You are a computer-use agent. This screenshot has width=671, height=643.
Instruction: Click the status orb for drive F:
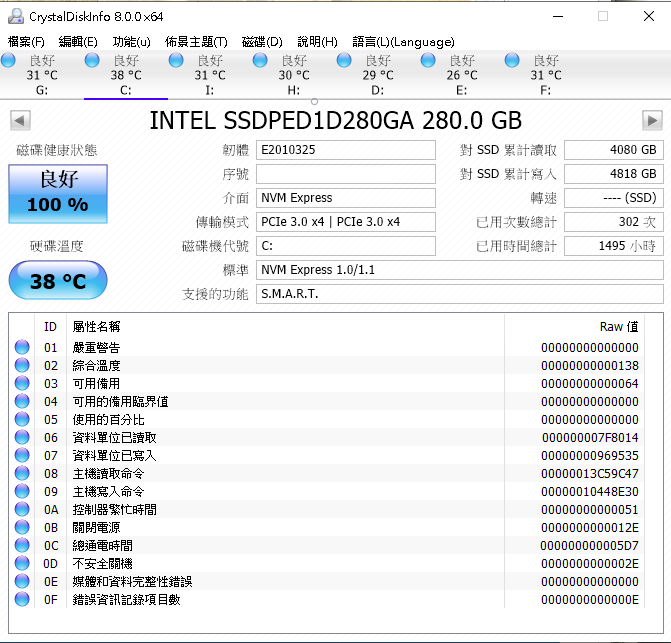(511, 60)
